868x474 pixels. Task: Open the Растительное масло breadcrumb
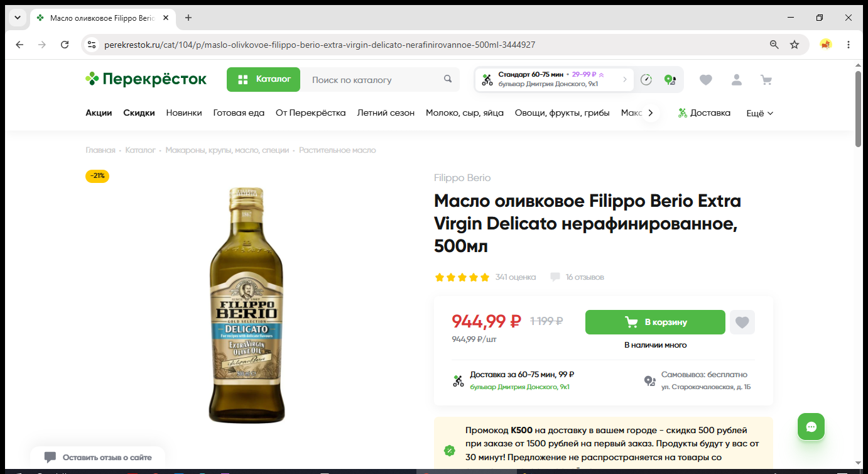(x=337, y=150)
